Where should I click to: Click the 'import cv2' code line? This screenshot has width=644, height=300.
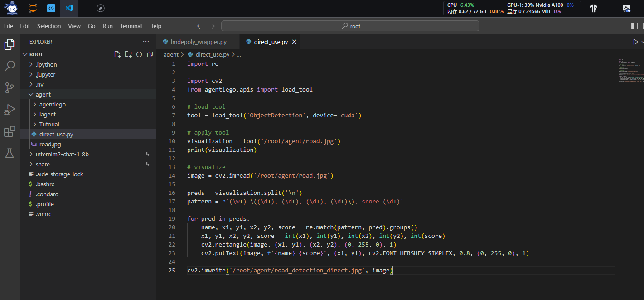click(204, 81)
